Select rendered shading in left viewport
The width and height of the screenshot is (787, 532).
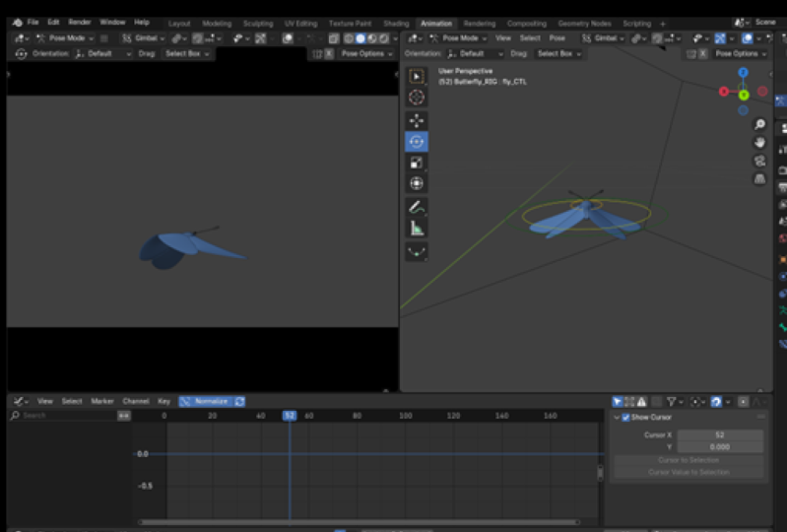(384, 38)
